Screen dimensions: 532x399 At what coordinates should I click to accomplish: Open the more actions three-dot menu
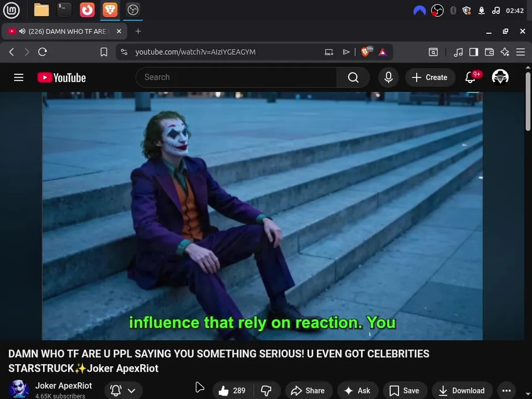tap(507, 391)
